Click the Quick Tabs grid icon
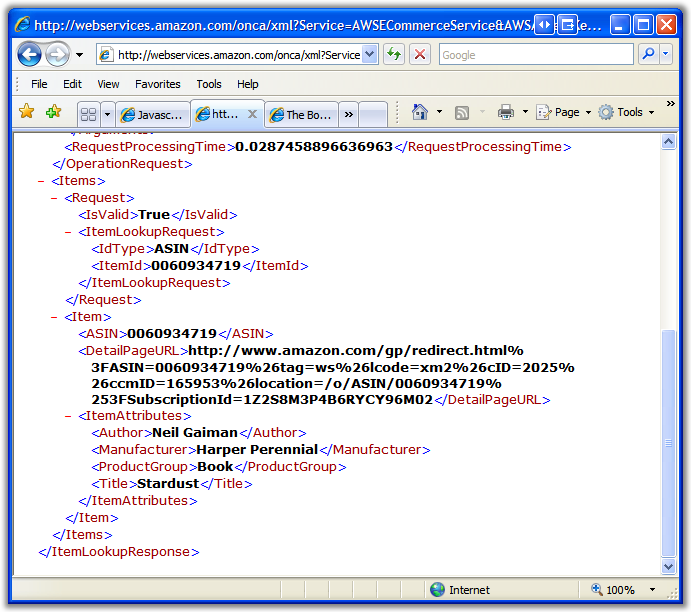 click(x=89, y=115)
